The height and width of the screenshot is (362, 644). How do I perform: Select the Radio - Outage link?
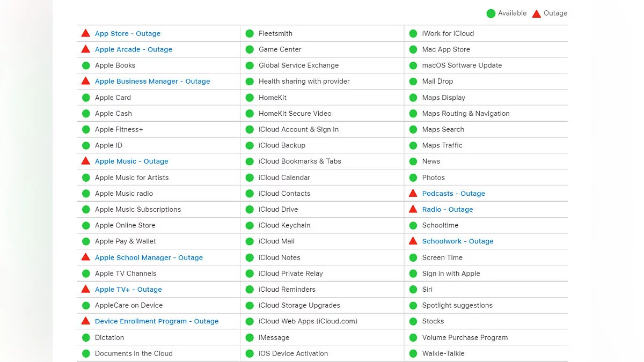pos(448,209)
